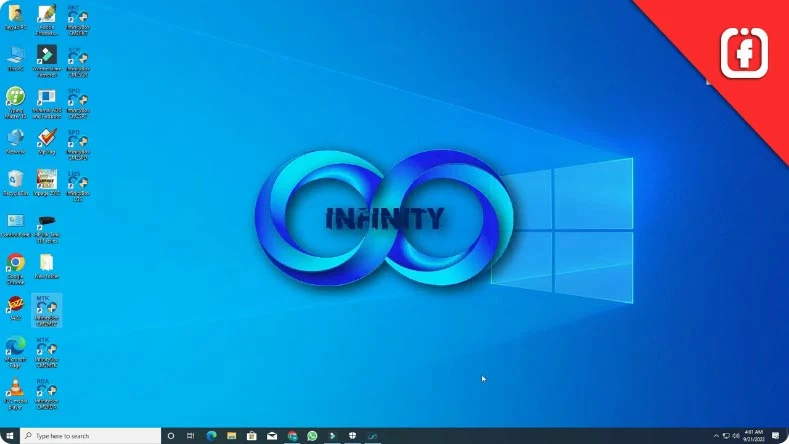Select the orange checkmark app shortcut
Image resolution: width=789 pixels, height=444 pixels.
click(x=47, y=141)
